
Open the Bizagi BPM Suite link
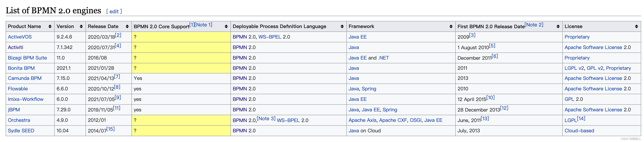27,58
